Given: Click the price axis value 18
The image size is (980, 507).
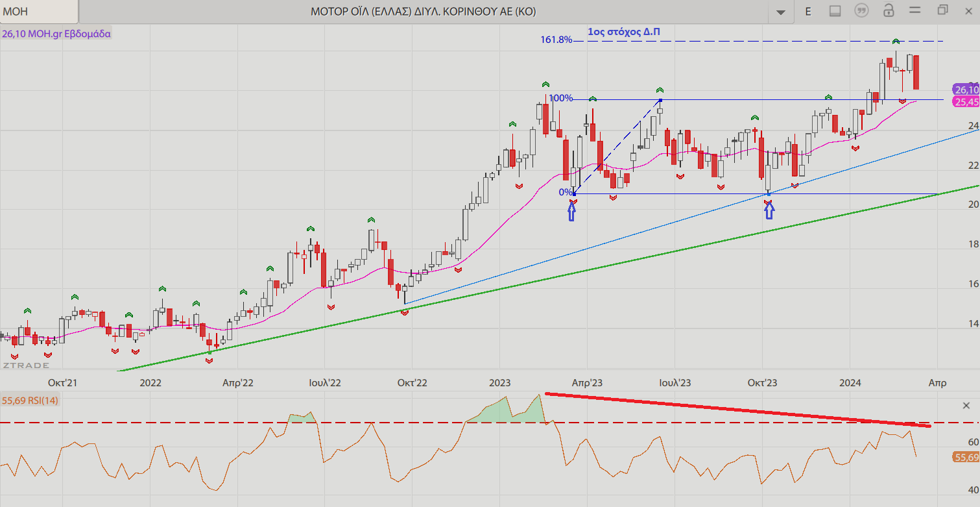Looking at the screenshot, I should (x=974, y=244).
